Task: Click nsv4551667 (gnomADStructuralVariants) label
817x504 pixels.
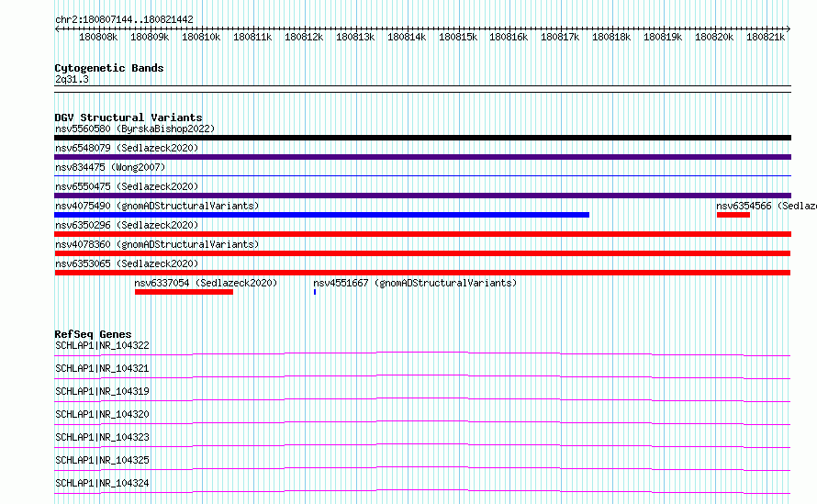Action: coord(415,283)
